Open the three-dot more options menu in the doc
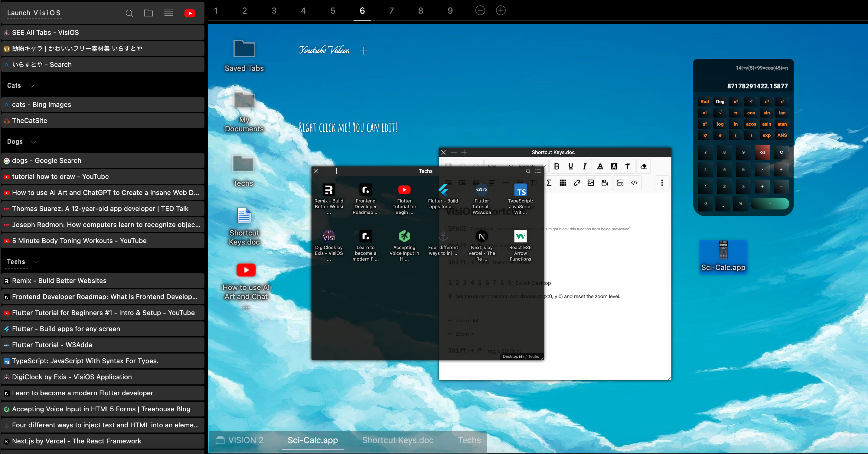This screenshot has width=868, height=454. [662, 183]
